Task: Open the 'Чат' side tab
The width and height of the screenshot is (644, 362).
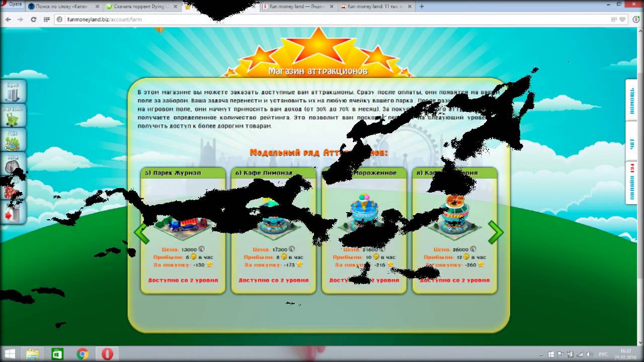Action: tap(632, 141)
